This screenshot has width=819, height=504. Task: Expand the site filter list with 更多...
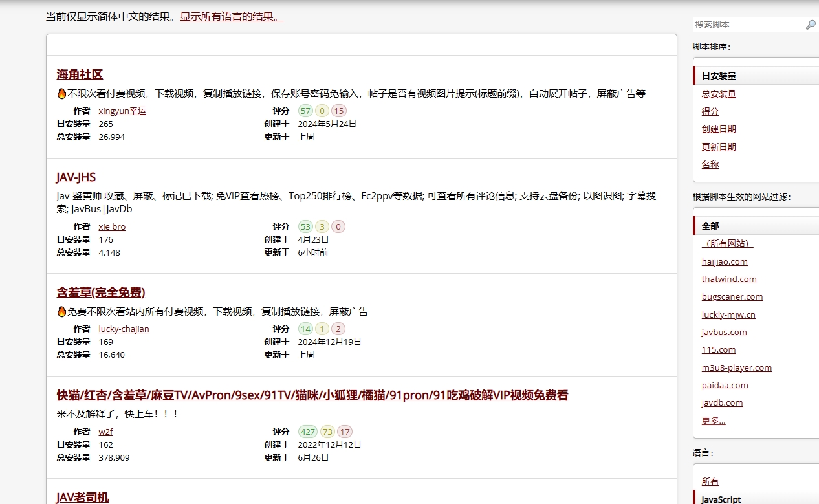[713, 421]
